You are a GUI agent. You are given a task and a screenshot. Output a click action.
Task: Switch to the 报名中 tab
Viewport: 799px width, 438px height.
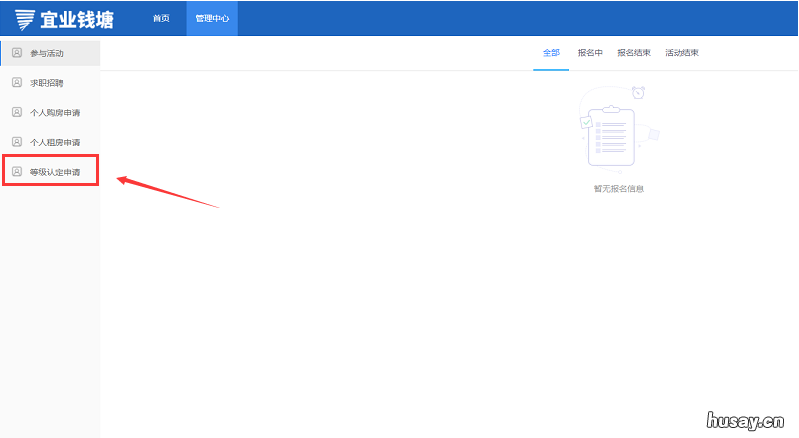(x=590, y=53)
